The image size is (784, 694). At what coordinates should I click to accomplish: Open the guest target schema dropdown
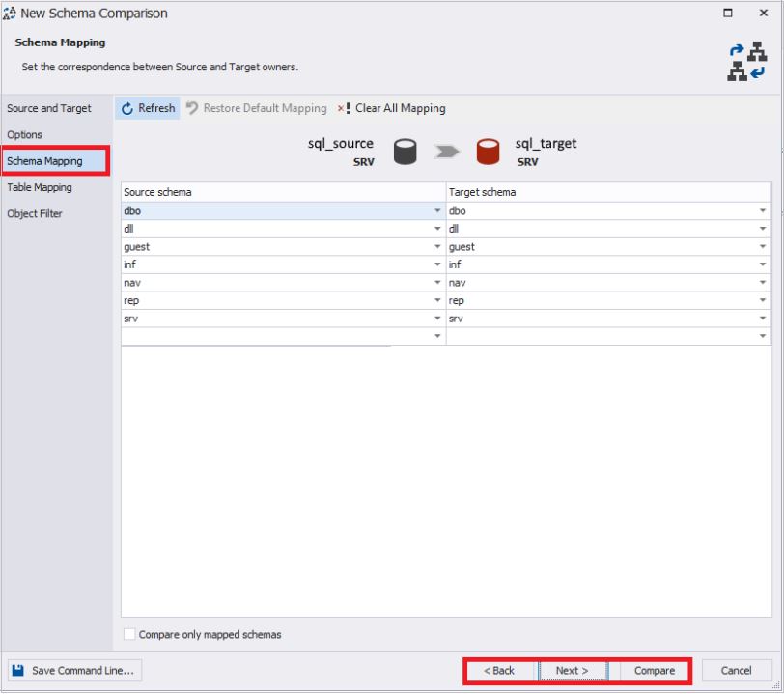(762, 246)
